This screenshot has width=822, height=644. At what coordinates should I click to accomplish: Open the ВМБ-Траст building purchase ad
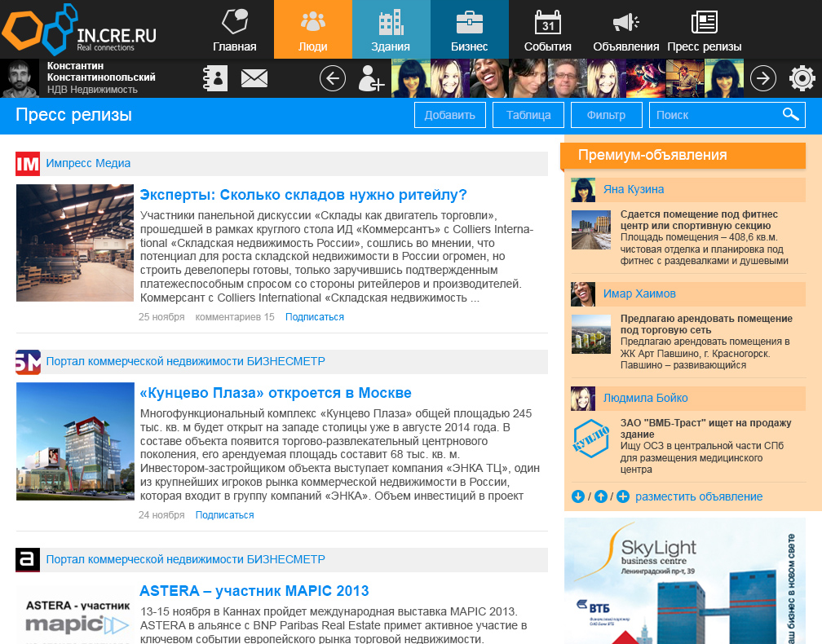(705, 429)
